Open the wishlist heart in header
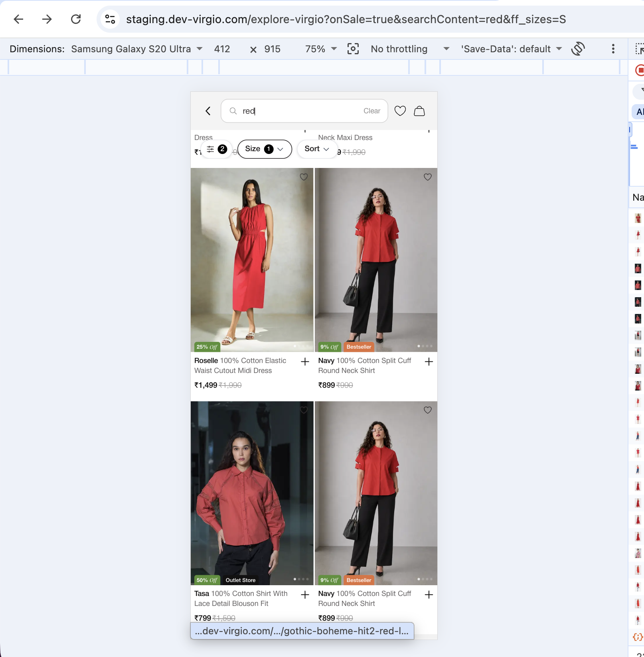The image size is (644, 657). tap(400, 111)
